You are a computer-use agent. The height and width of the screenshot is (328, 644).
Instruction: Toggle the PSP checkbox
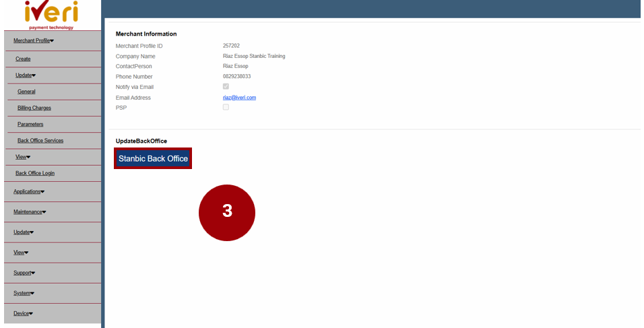226,107
